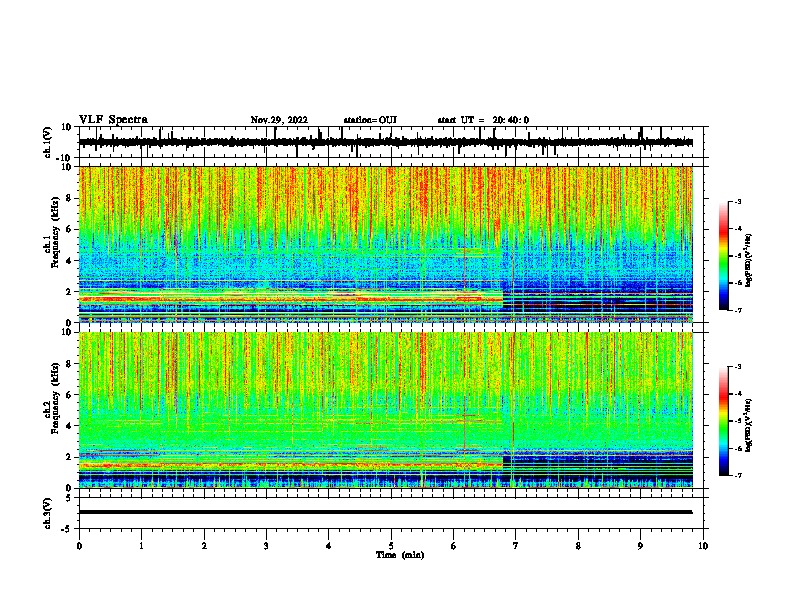Image resolution: width=792 pixels, height=612 pixels.
Task: Click the '6' kHz tick on ch.1 spectrogram
Action: 69,229
